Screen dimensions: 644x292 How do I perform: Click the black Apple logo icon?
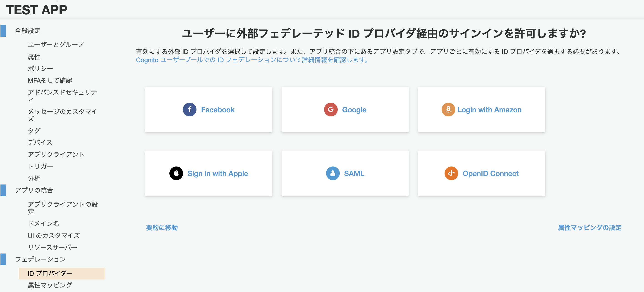pos(176,173)
